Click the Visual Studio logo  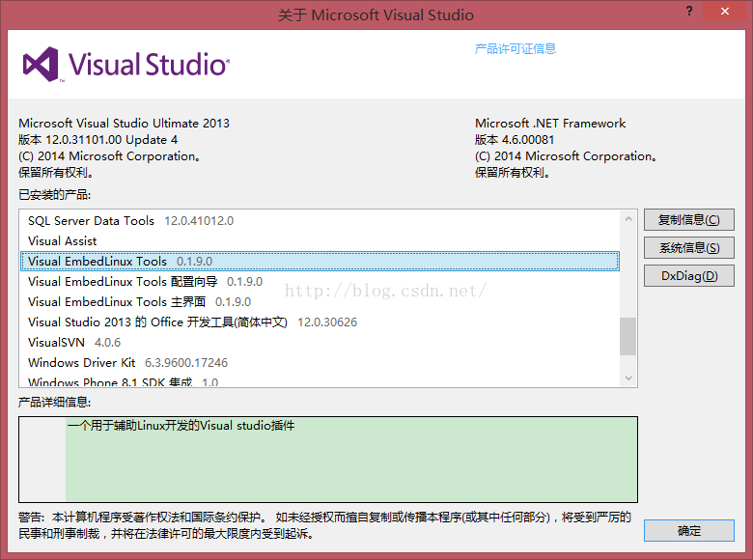pos(126,65)
